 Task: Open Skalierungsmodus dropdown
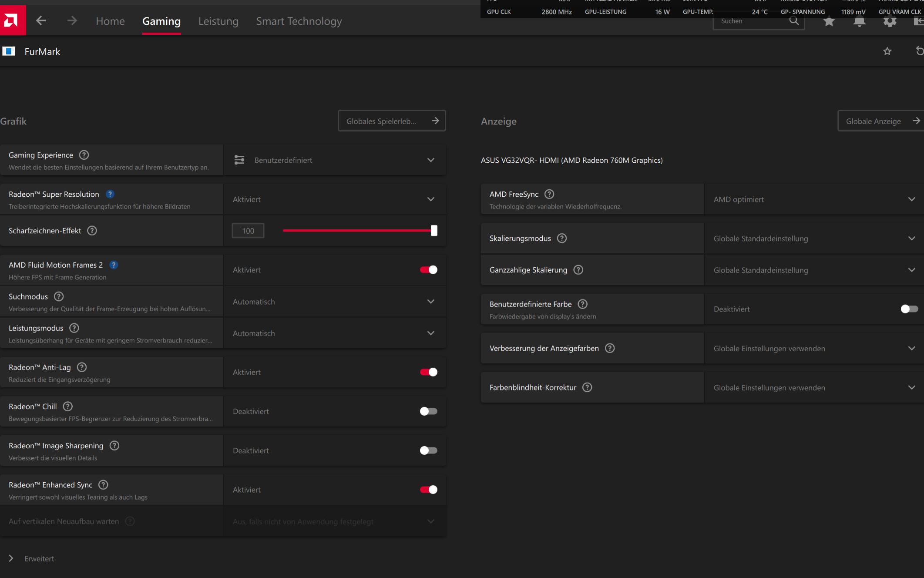click(814, 239)
